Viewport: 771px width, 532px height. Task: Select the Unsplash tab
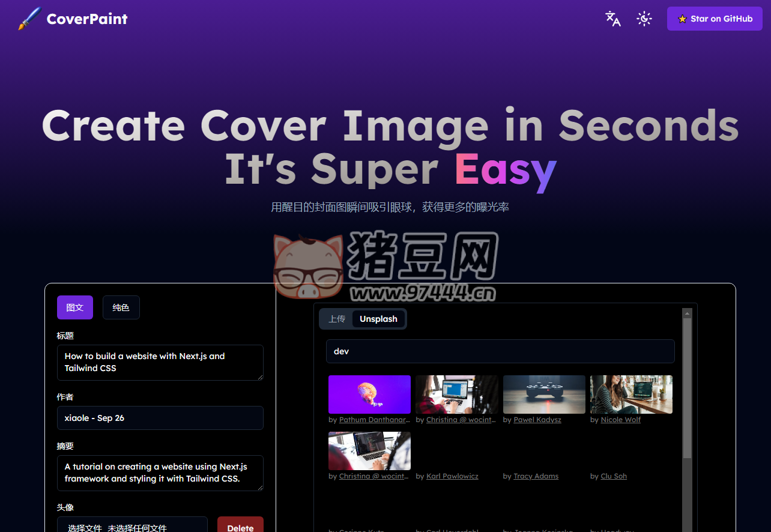tap(378, 319)
